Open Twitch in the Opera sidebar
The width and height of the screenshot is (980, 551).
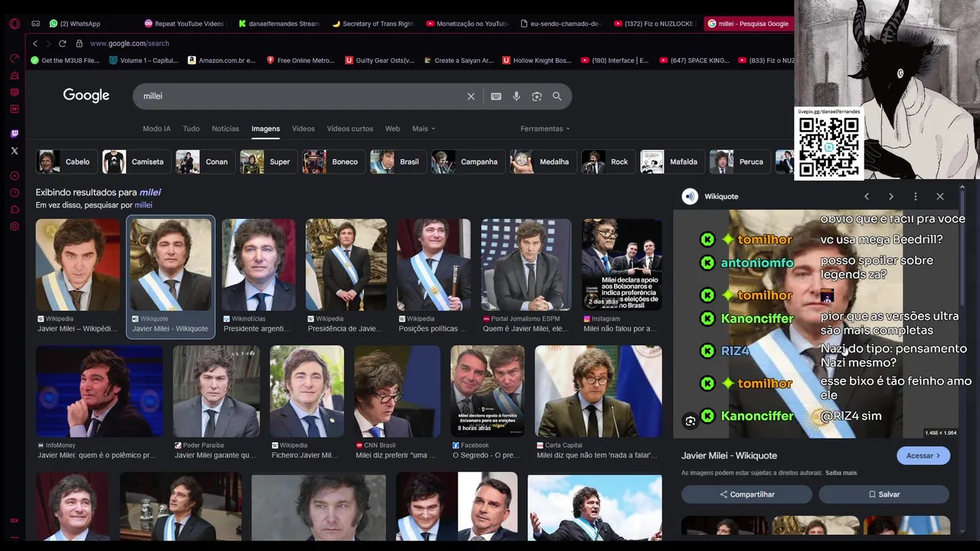[x=14, y=134]
